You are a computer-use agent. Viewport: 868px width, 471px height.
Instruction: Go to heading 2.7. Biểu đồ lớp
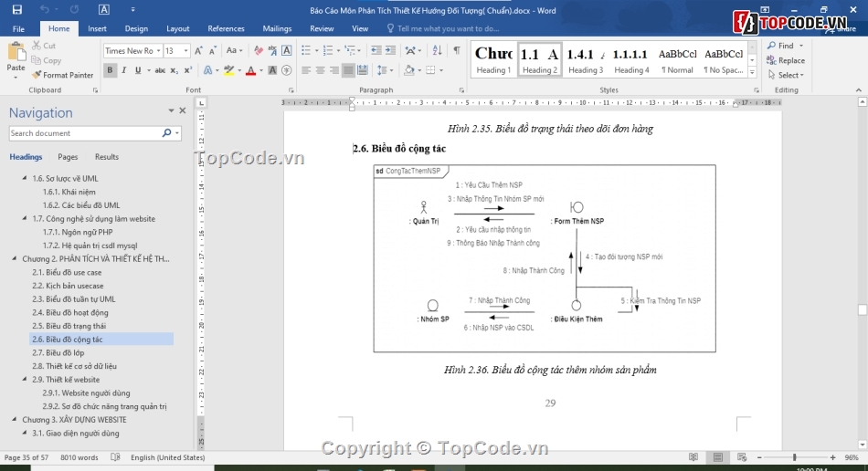57,352
